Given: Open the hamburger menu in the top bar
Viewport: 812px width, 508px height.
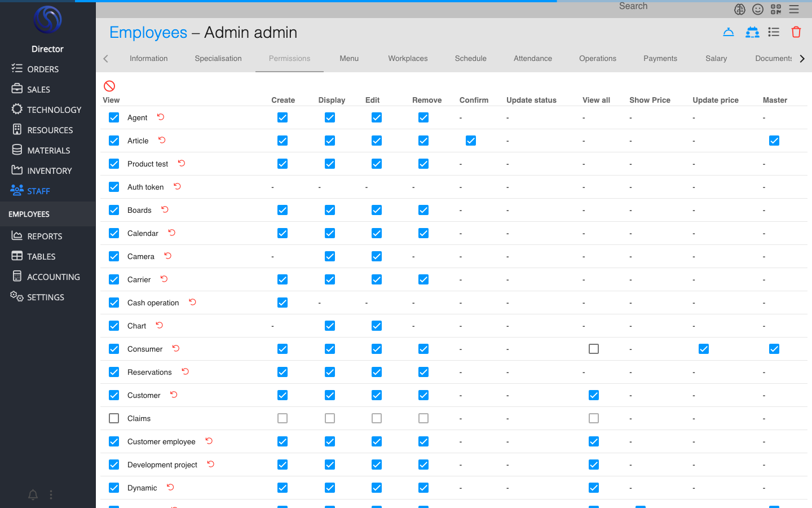Looking at the screenshot, I should (794, 9).
